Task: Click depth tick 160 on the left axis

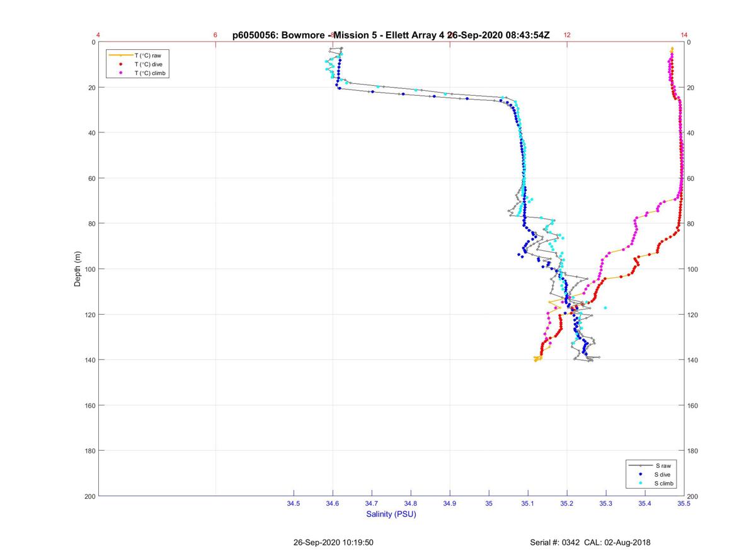Action: 90,405
